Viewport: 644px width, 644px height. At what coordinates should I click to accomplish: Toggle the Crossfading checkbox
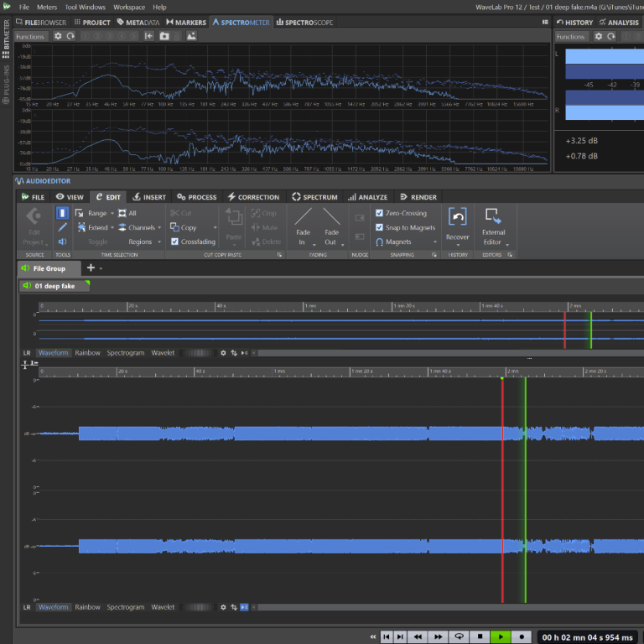pyautogui.click(x=174, y=241)
